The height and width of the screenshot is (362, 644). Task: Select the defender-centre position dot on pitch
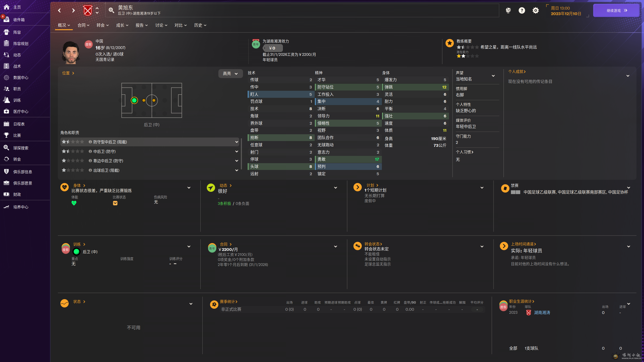(134, 100)
